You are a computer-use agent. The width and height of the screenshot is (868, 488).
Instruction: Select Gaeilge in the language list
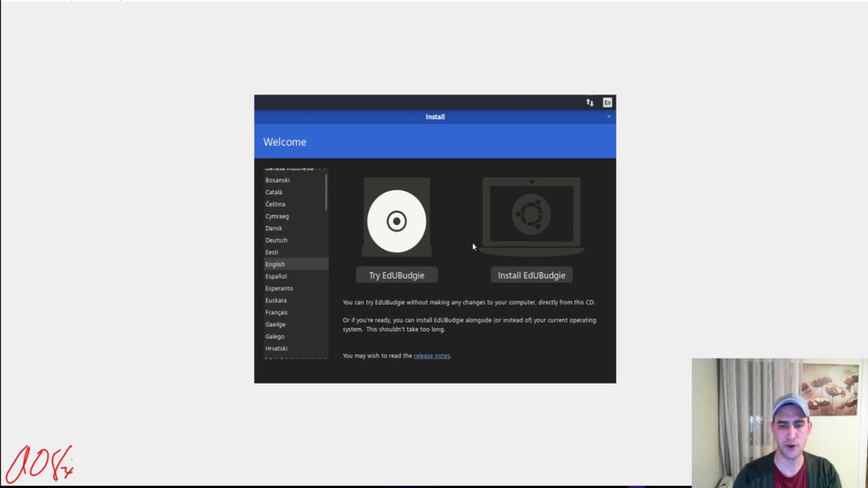[295, 325]
